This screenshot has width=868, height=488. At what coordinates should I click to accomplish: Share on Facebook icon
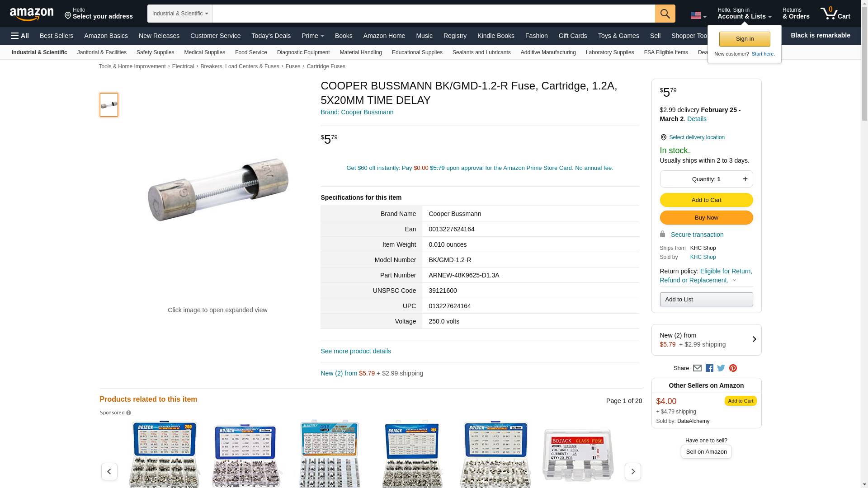pos(709,368)
